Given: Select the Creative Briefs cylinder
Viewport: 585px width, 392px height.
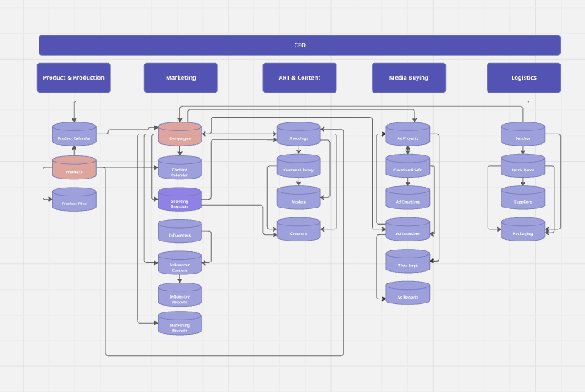Looking at the screenshot, I should (x=407, y=167).
